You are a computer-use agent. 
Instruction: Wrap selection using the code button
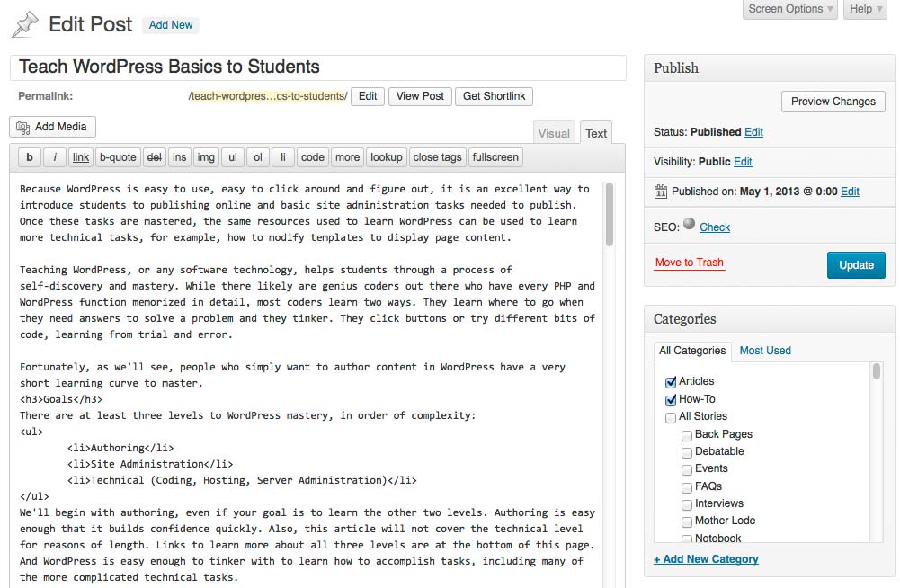313,157
